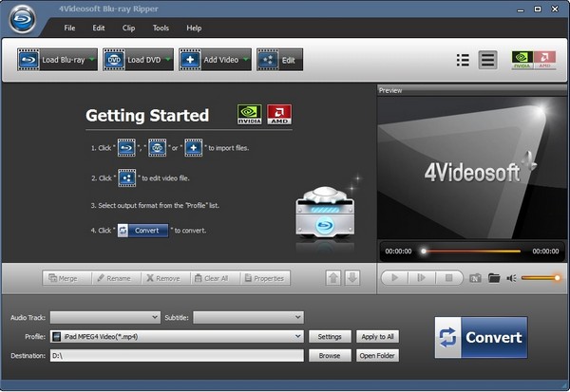This screenshot has height=392, width=570.
Task: Mute audio with the speaker icon
Action: [x=511, y=278]
